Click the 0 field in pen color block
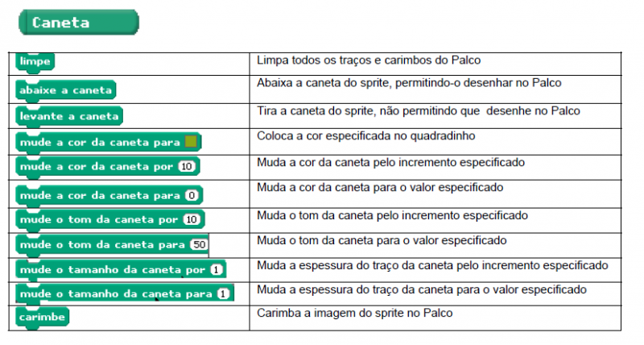The image size is (644, 345). [192, 195]
